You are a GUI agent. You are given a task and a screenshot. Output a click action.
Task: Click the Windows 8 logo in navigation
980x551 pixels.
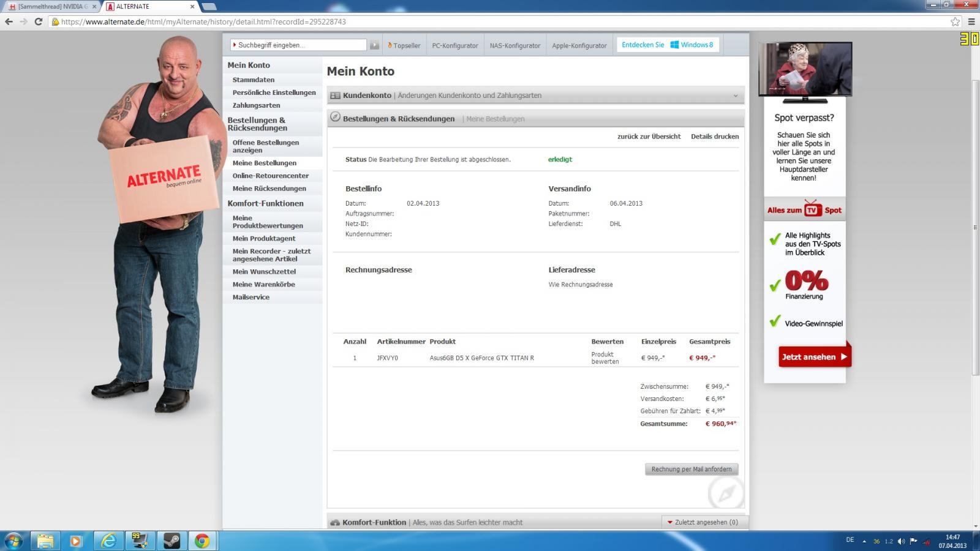(674, 45)
